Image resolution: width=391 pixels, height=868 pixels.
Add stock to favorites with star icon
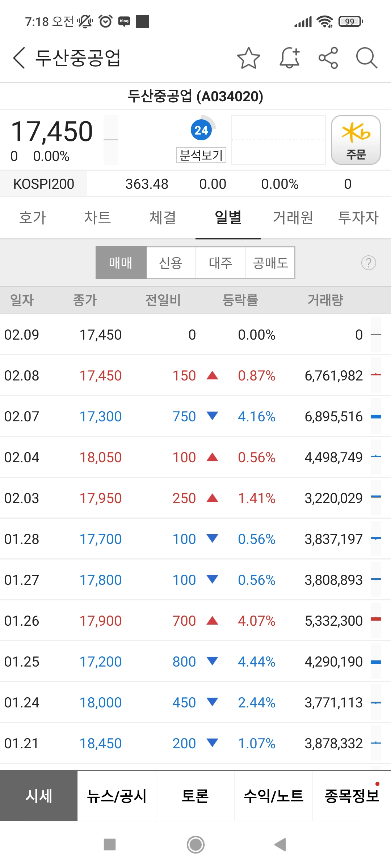pos(249,58)
